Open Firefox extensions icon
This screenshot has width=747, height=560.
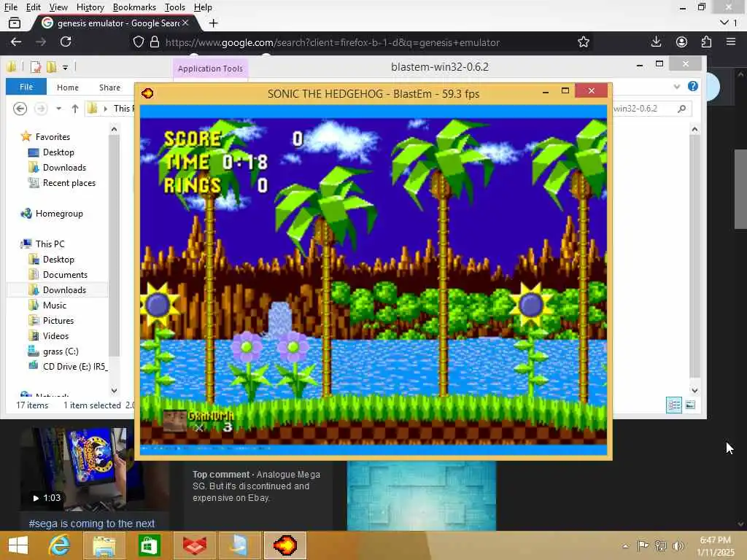tap(706, 42)
